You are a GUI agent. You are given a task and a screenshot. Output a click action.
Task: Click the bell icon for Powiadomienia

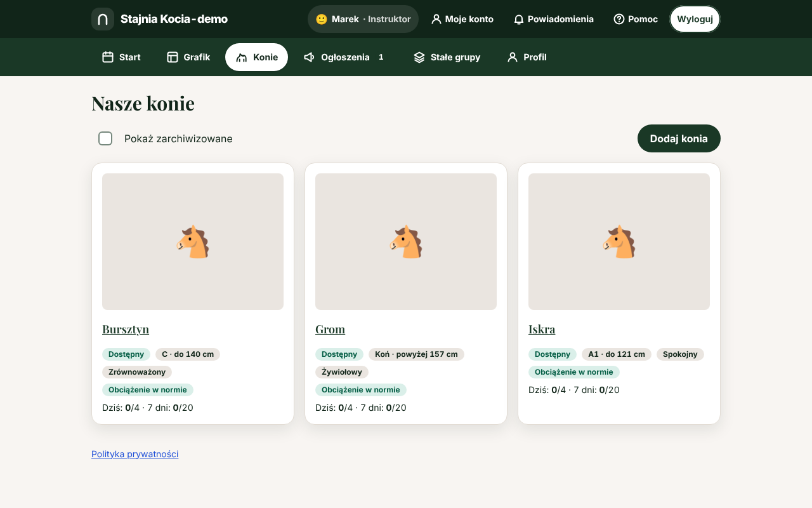click(x=519, y=19)
